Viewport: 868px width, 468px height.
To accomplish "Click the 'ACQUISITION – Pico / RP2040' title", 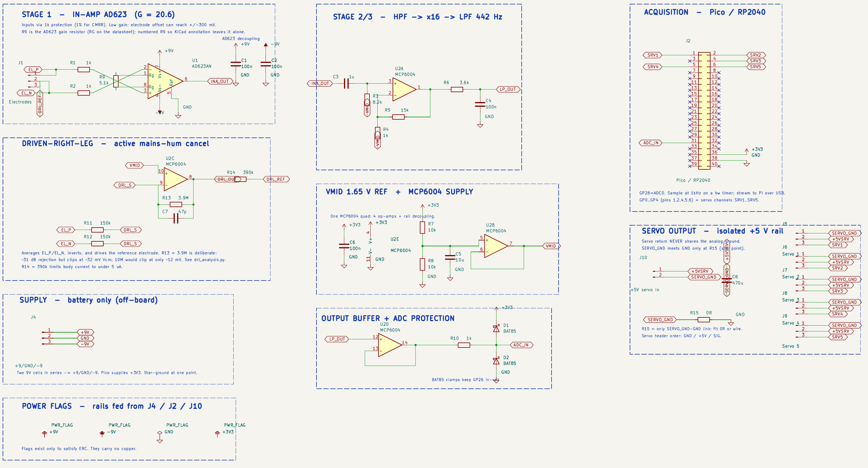I will tap(705, 12).
